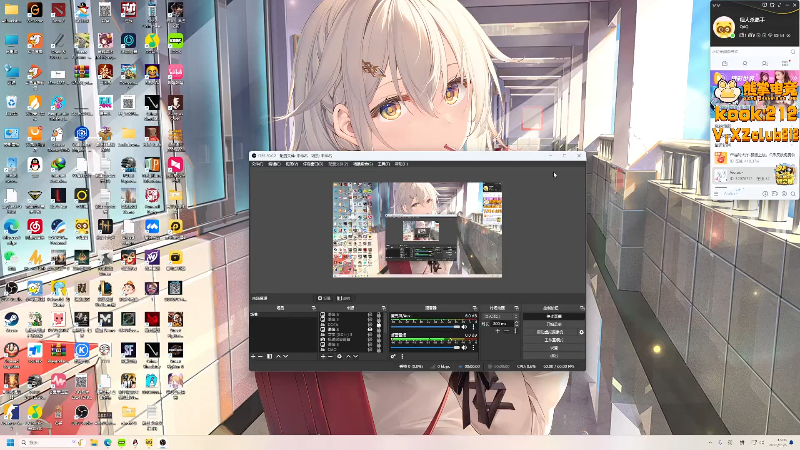The width and height of the screenshot is (800, 450).
Task: Float the Scene Transitions dock via header icon
Action: [516, 308]
